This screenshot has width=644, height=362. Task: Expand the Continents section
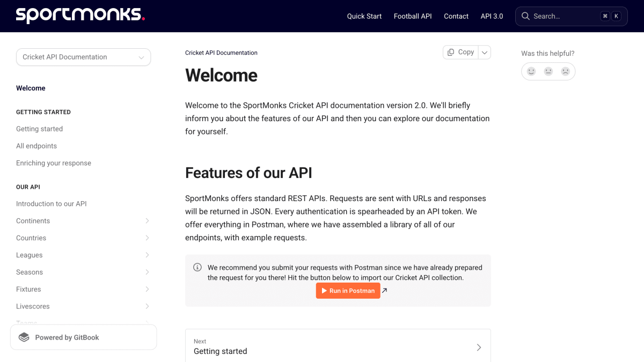click(x=147, y=221)
